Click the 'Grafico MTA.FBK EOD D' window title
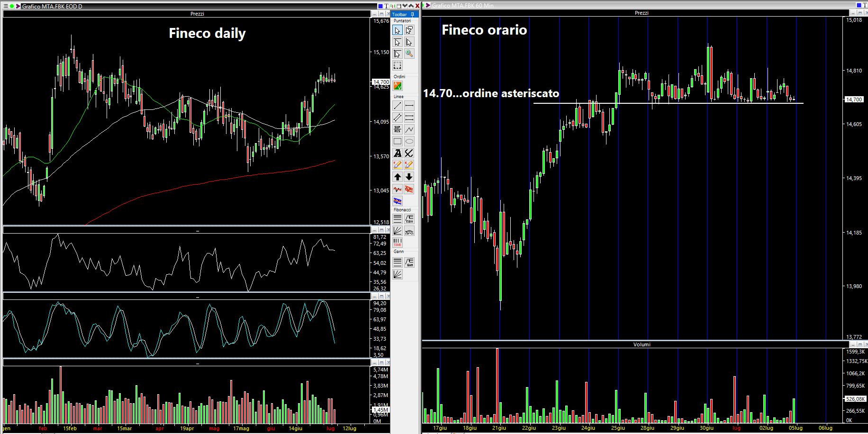 52,7
